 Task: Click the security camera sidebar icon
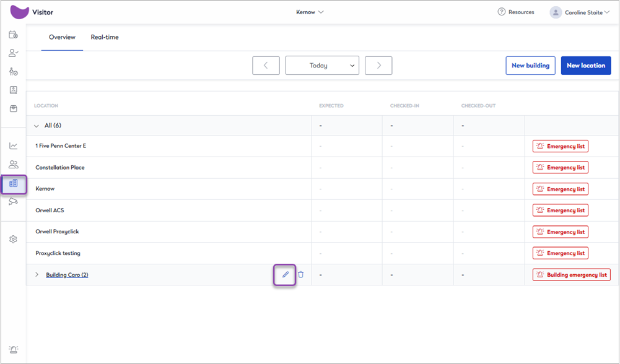pyautogui.click(x=13, y=202)
